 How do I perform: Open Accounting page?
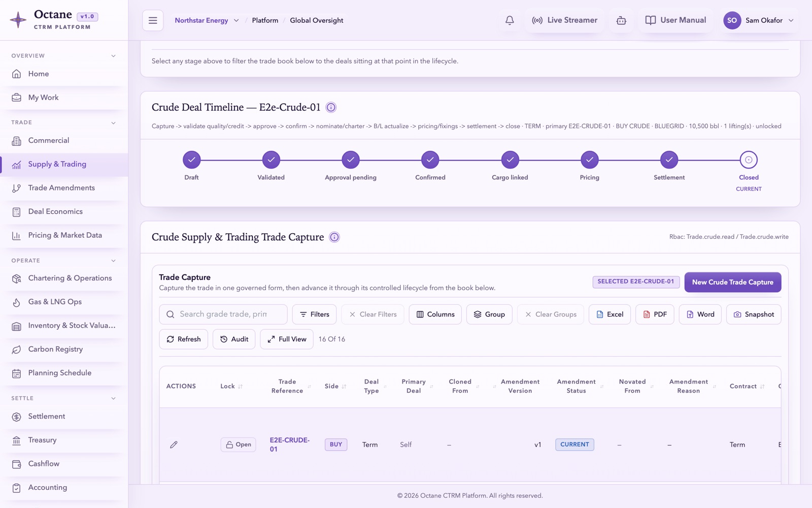click(64, 488)
